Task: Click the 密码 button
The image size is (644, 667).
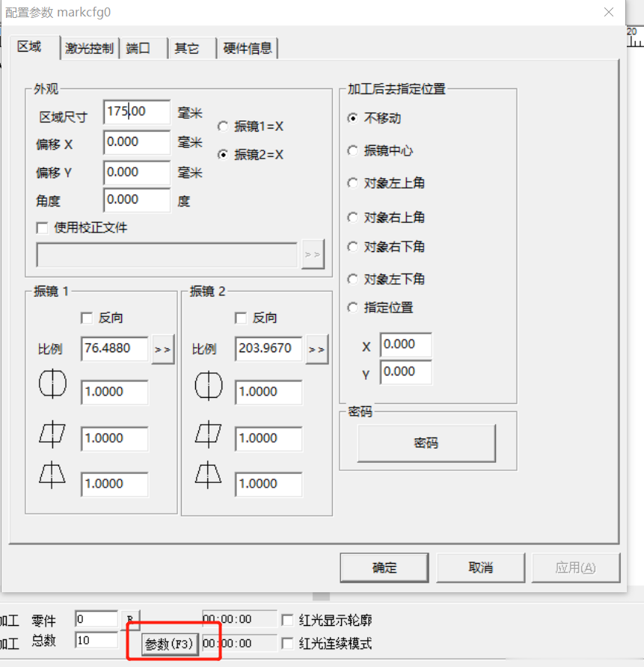Action: coord(426,443)
